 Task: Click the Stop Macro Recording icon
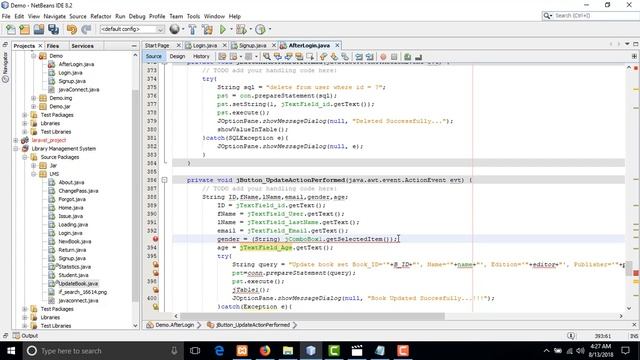point(394,57)
